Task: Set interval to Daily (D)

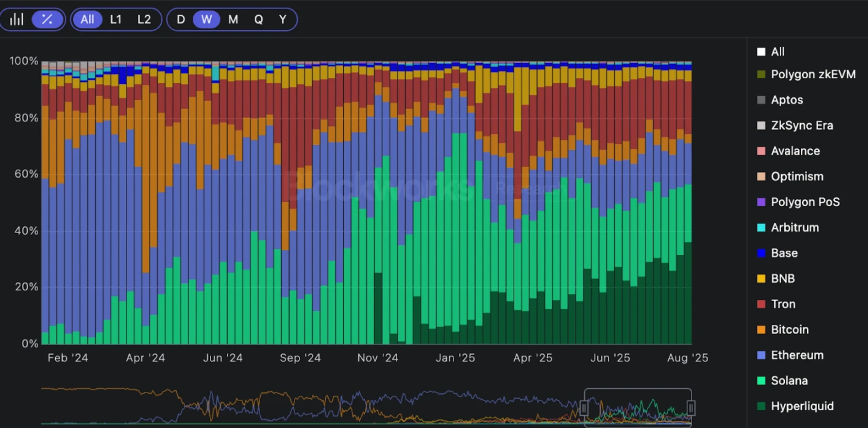Action: pos(181,19)
